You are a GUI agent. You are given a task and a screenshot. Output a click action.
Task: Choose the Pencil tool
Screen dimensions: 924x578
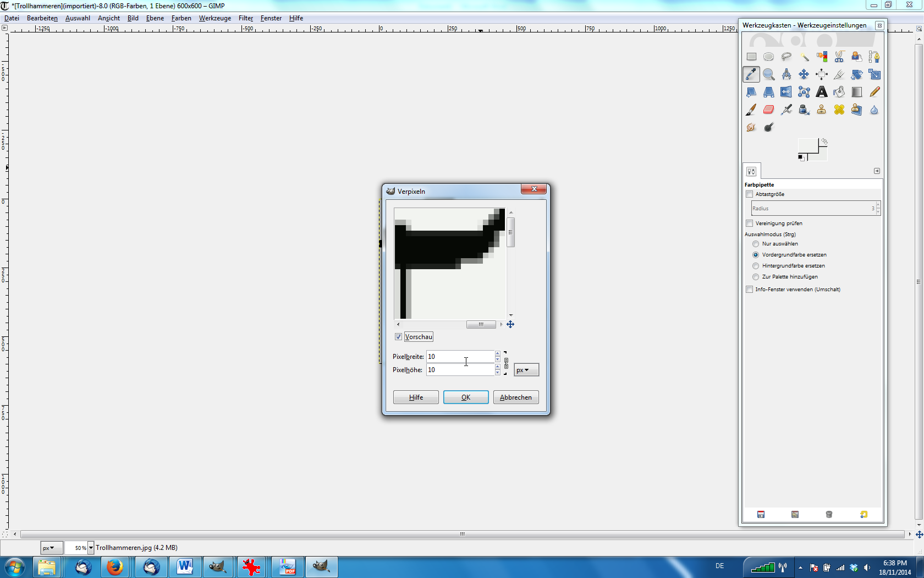(874, 92)
